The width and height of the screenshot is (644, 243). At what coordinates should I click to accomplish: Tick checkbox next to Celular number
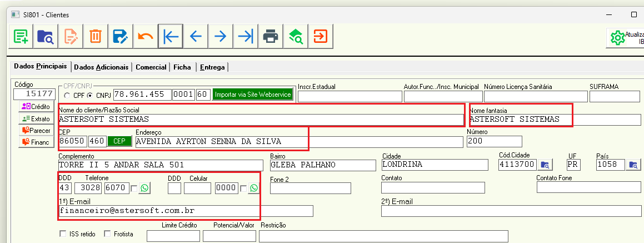(x=243, y=189)
